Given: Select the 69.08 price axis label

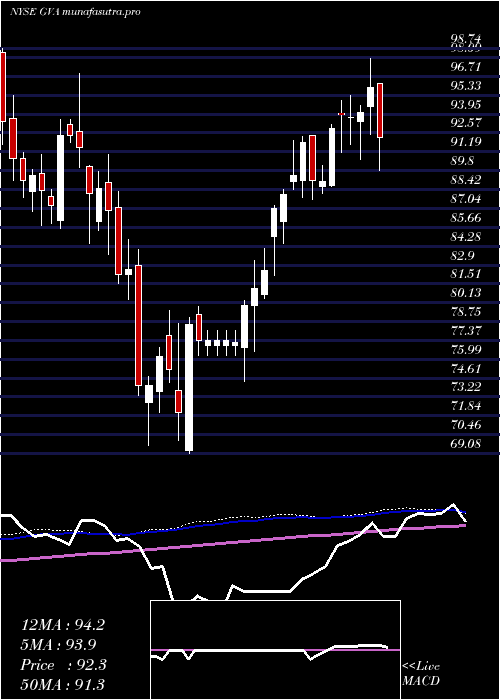Looking at the screenshot, I should [466, 444].
